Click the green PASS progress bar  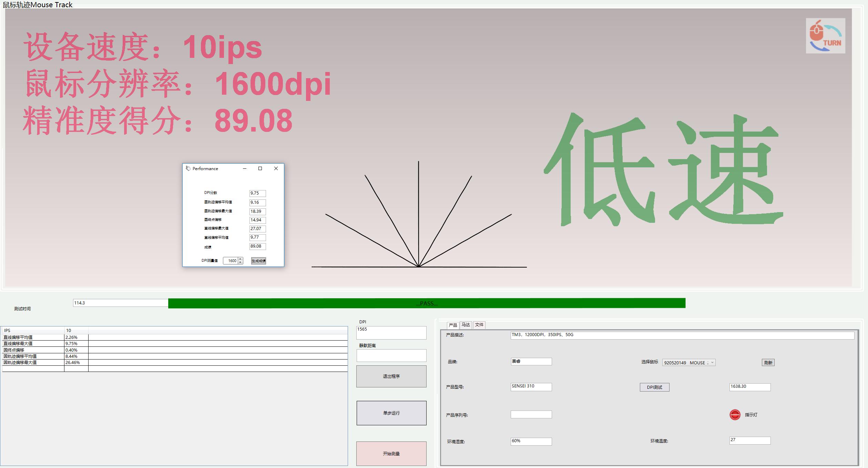point(426,303)
